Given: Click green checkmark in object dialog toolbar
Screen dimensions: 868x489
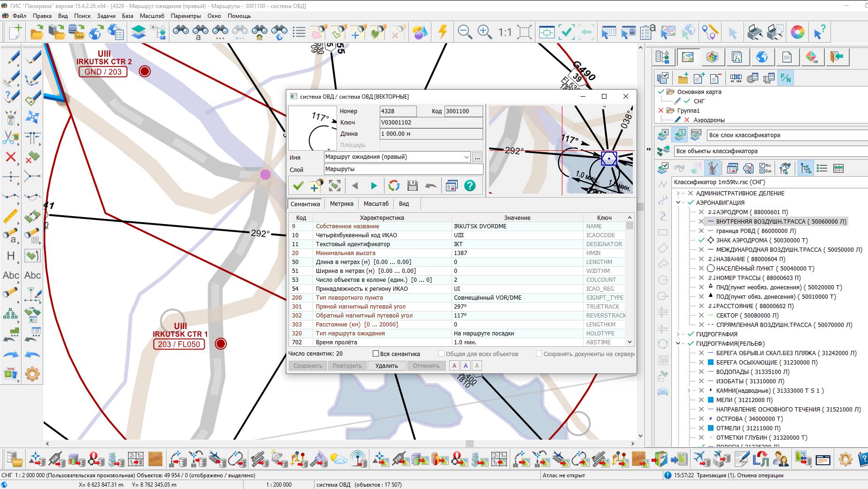Looking at the screenshot, I should pos(298,186).
